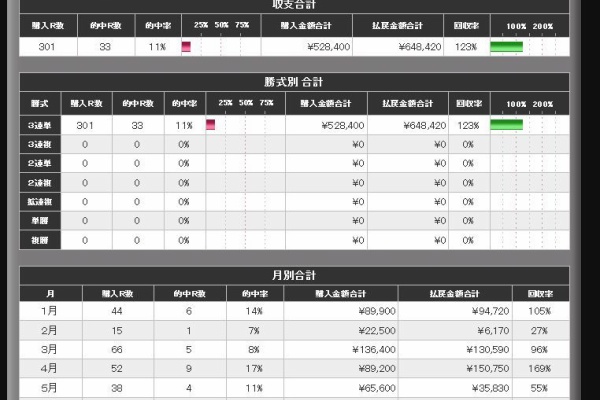Click the pink hit-rate bar in 収支合計

click(186, 47)
